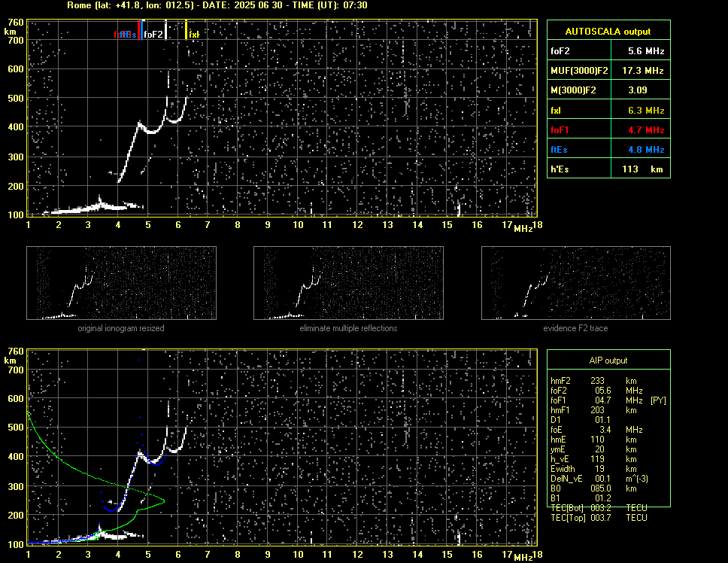Select the Ewidth 19 km row
728x563 pixels.
[x=594, y=469]
